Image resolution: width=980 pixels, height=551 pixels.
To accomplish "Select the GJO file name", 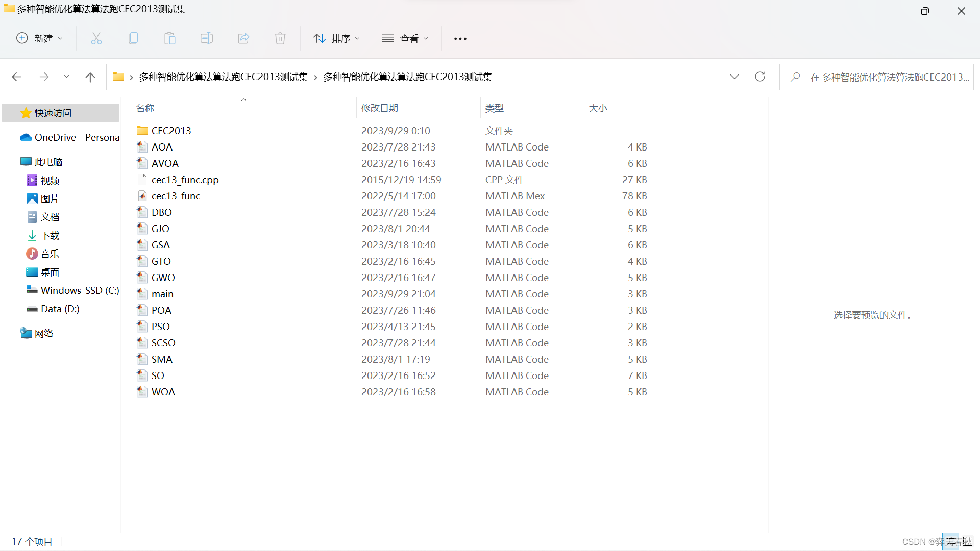I will (x=160, y=229).
